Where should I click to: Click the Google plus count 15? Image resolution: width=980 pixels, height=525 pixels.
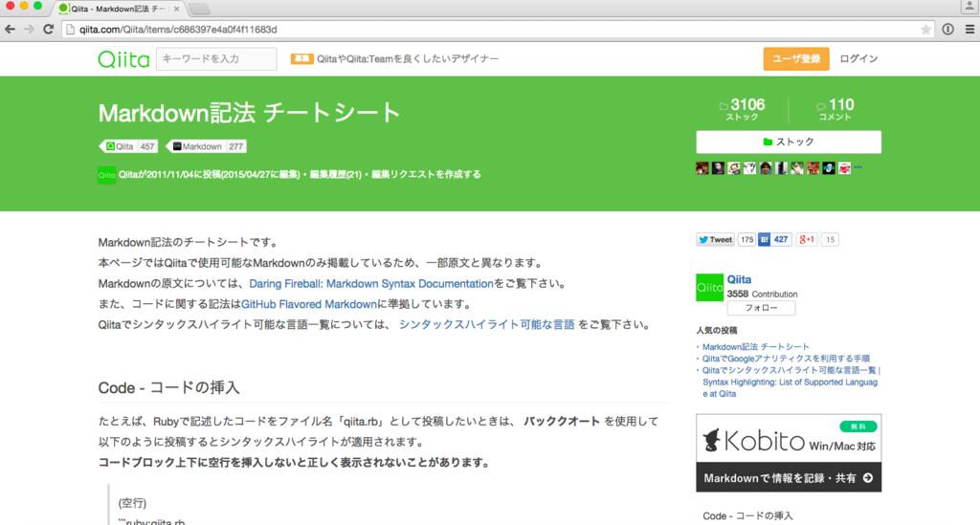(x=830, y=240)
